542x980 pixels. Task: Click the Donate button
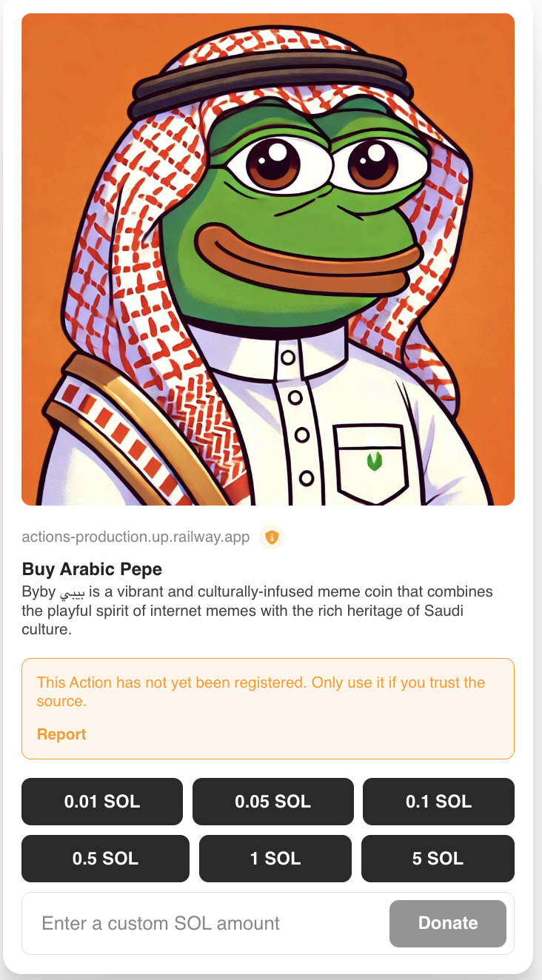pos(448,923)
